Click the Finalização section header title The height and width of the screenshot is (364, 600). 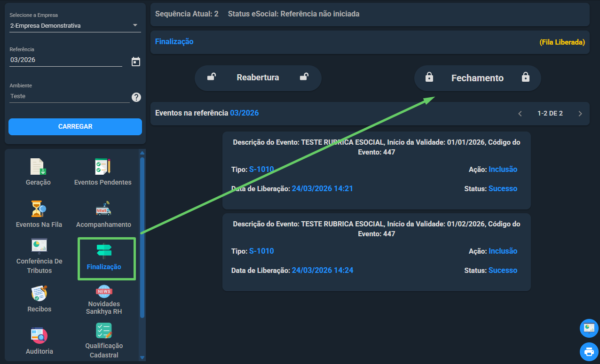[x=174, y=41]
